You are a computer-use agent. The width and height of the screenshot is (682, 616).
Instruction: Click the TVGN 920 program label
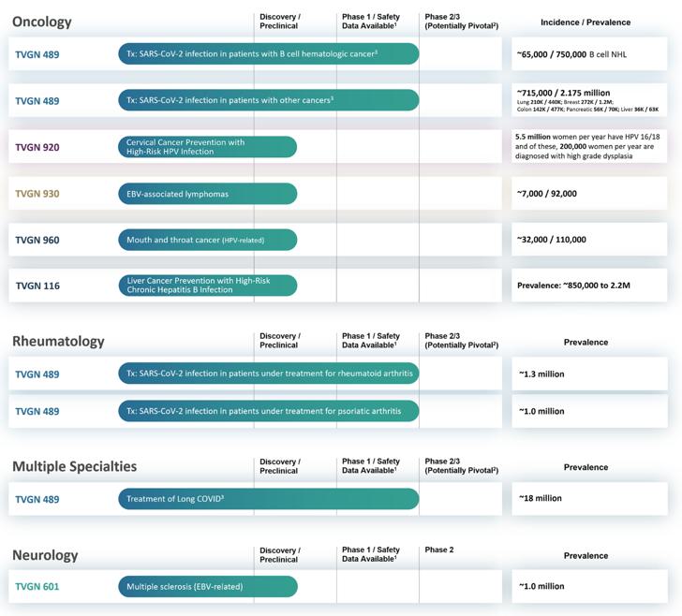pyautogui.click(x=37, y=147)
